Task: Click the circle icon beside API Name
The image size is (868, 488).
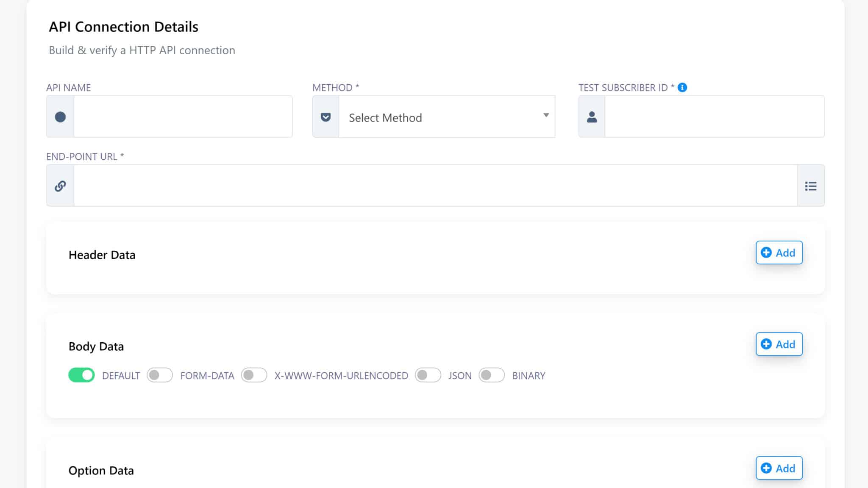Action: (x=60, y=117)
